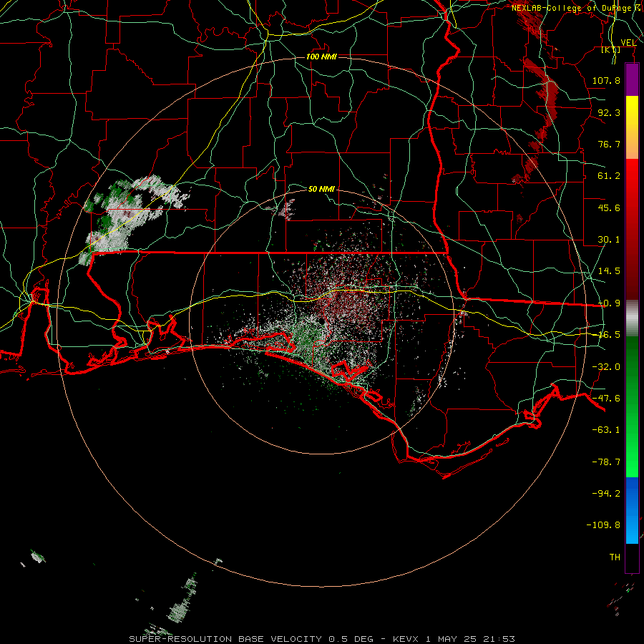The height and width of the screenshot is (644, 644).
Task: Click the 92.3 scale value
Action: 609,112
